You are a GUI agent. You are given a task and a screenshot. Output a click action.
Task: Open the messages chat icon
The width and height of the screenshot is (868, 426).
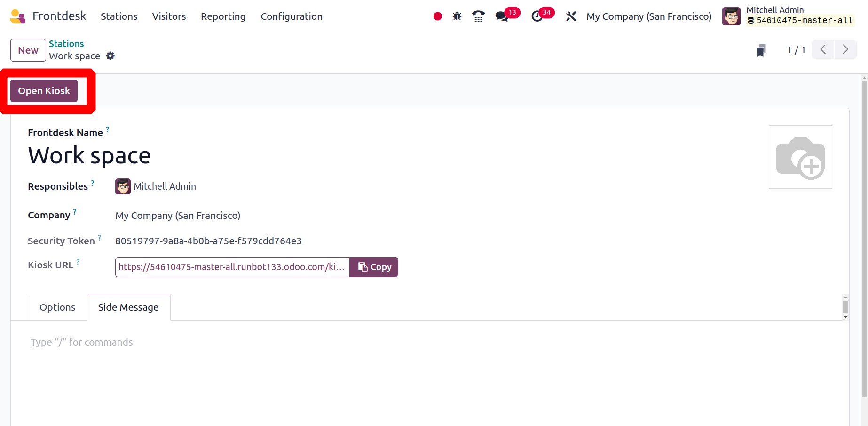point(502,16)
